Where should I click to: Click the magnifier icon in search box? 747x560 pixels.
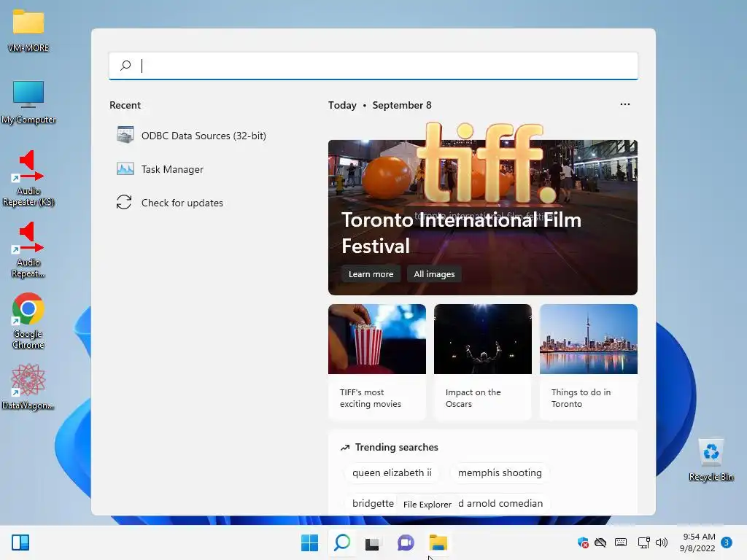(125, 65)
